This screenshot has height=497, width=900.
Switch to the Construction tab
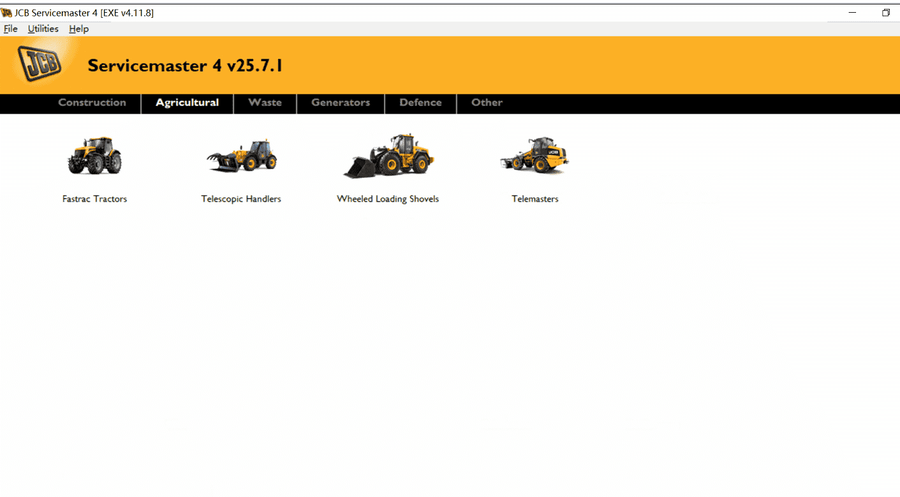point(92,103)
